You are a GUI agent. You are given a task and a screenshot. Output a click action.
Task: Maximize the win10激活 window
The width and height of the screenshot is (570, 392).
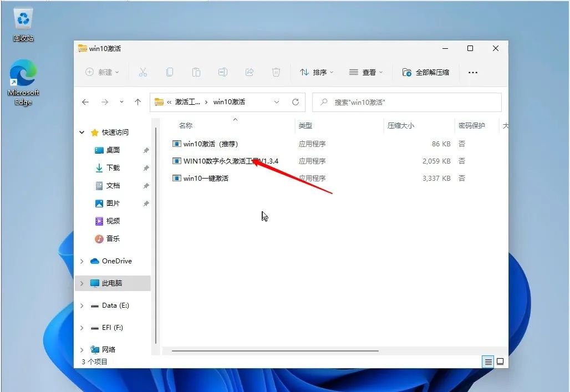(x=470, y=48)
